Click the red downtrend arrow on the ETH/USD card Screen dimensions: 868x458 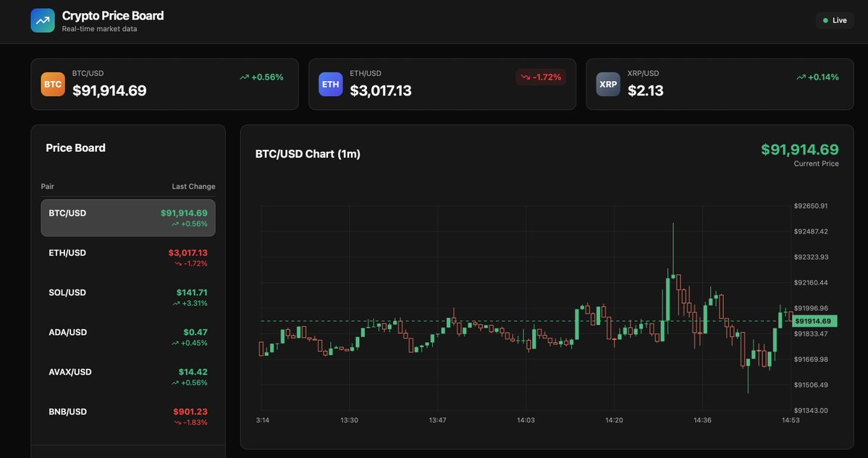pos(523,76)
